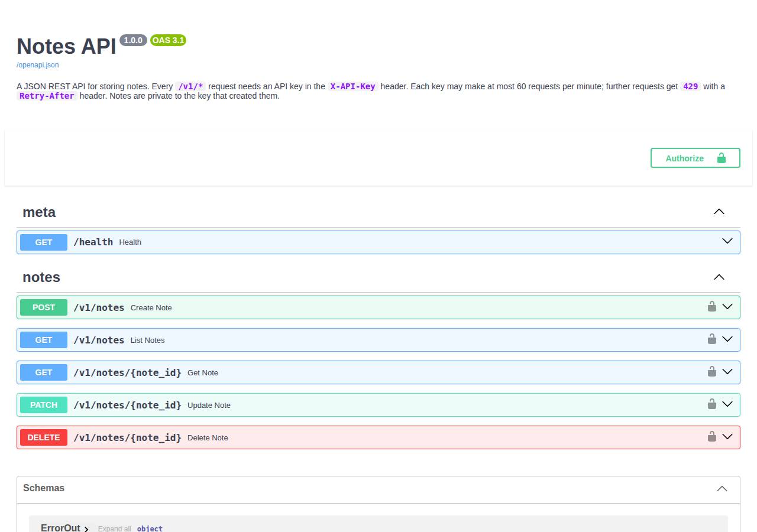Screen dimensions: 757x532
Task: Collapse the meta section chevron
Action: pyautogui.click(x=719, y=212)
